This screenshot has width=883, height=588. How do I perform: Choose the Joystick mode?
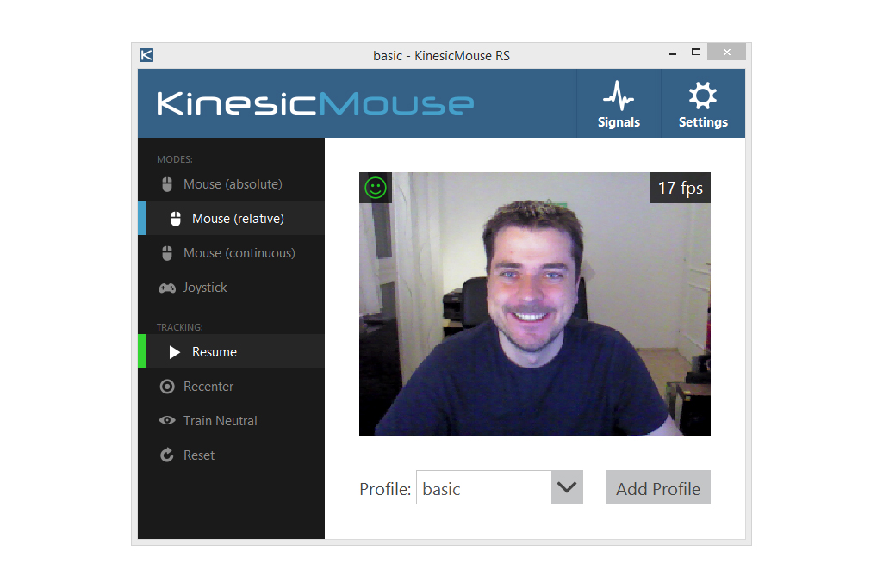click(x=231, y=287)
